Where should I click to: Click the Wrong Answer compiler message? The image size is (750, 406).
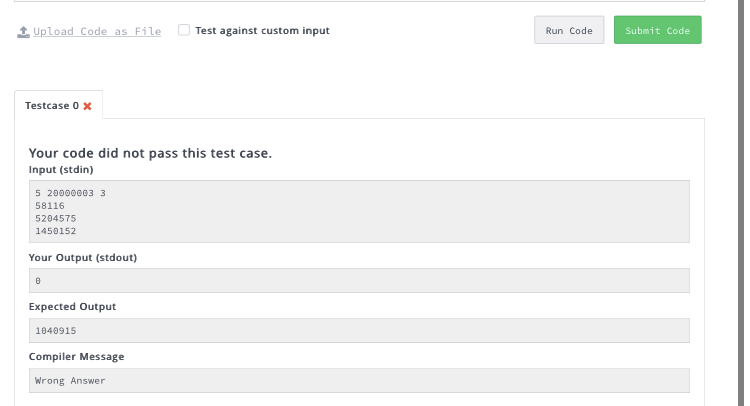pyautogui.click(x=70, y=381)
